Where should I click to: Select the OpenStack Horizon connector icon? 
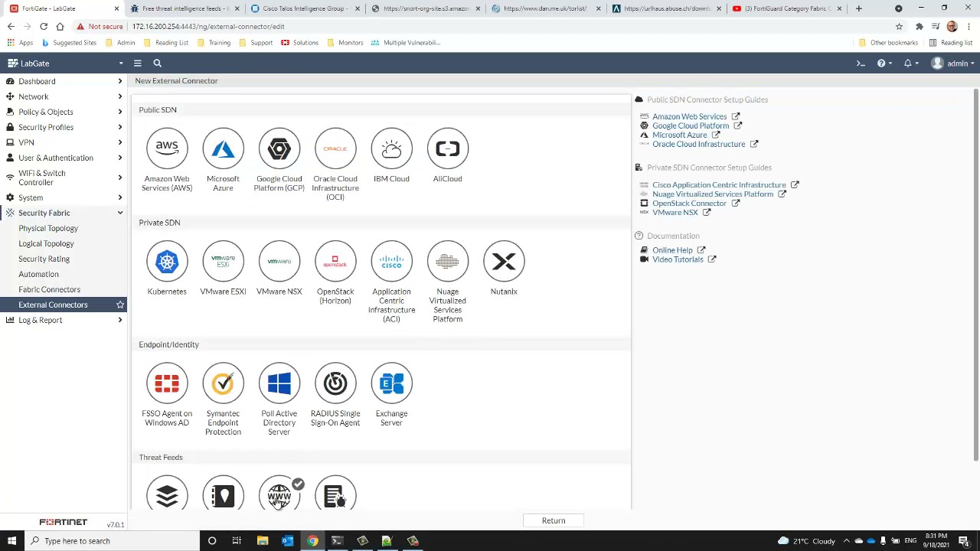click(x=335, y=261)
